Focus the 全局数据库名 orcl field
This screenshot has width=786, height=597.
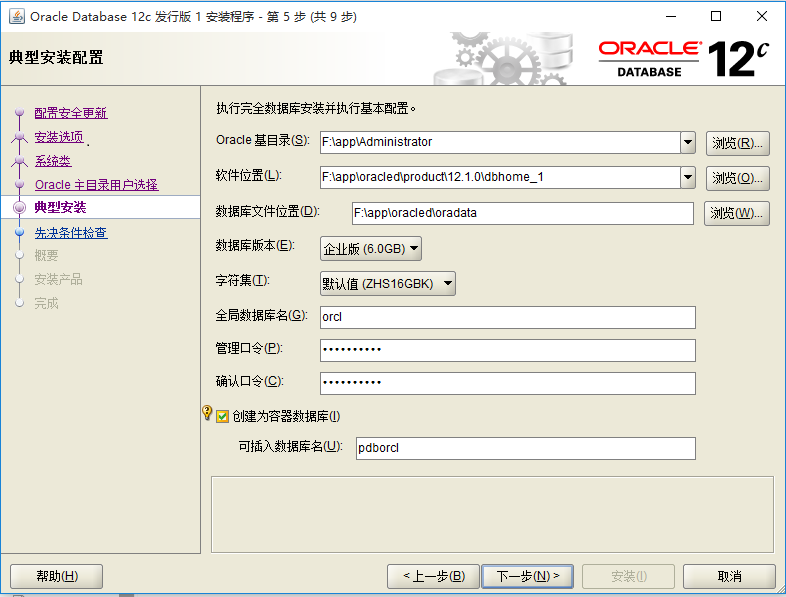(508, 317)
